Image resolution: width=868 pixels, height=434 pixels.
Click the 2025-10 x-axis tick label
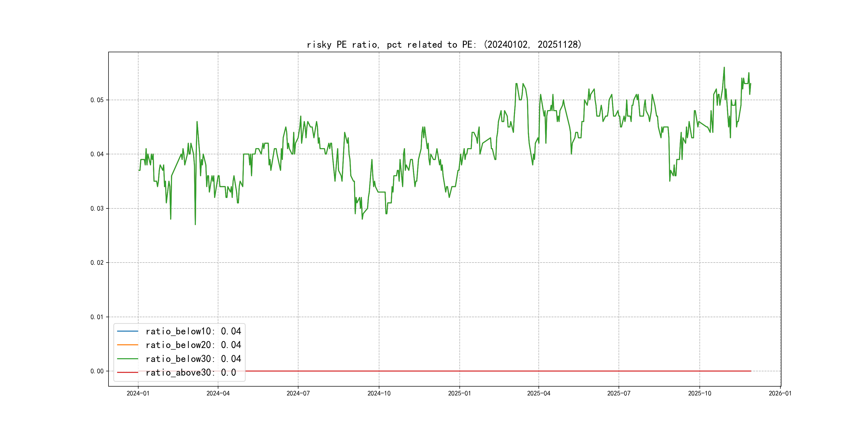click(x=699, y=394)
